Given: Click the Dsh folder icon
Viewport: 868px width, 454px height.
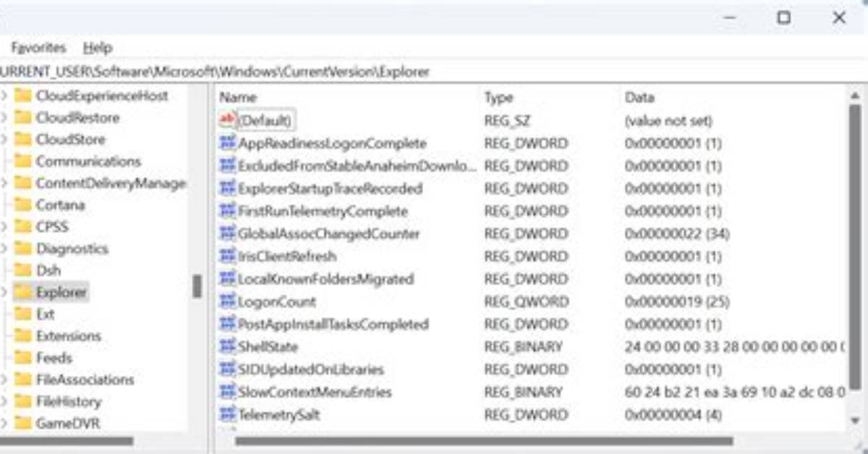Looking at the screenshot, I should coord(23,270).
